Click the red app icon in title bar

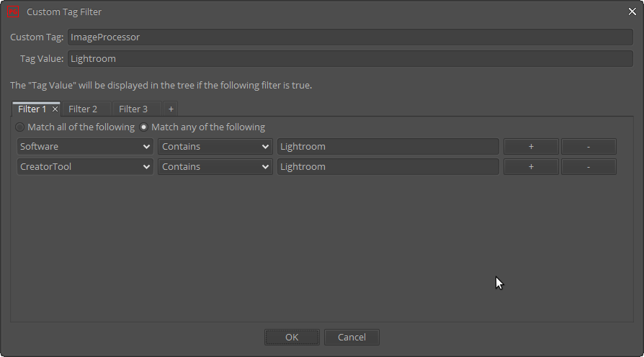[x=13, y=12]
